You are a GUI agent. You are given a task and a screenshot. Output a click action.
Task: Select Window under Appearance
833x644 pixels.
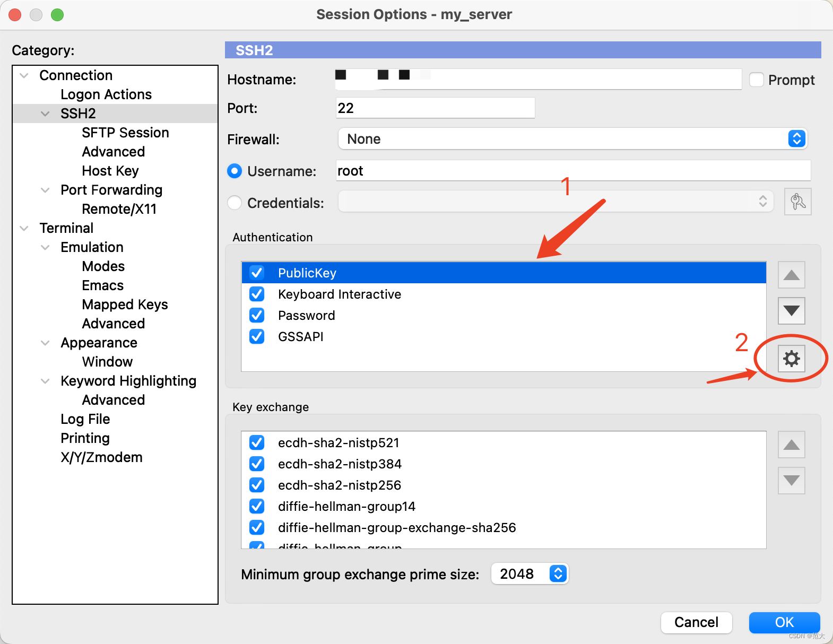tap(108, 362)
